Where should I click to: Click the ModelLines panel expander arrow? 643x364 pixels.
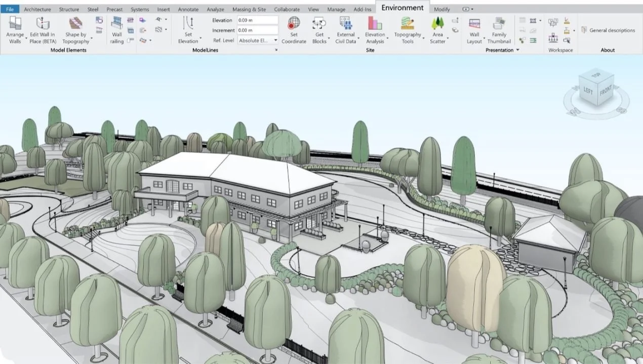pyautogui.click(x=276, y=50)
